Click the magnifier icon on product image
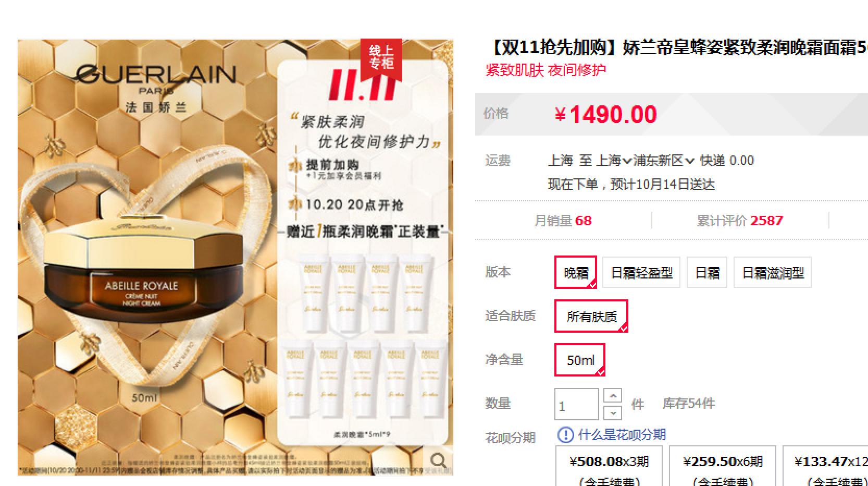 pos(438,460)
